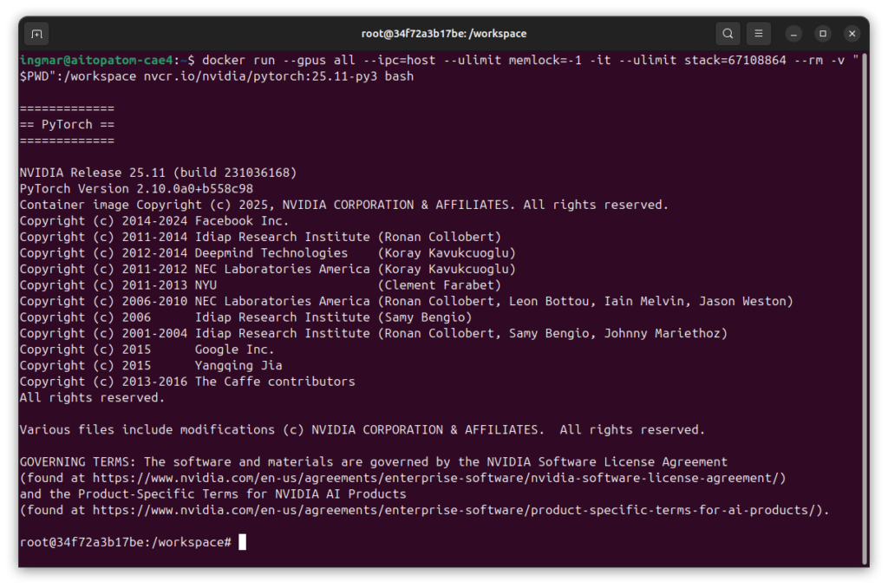
Task: Click 'The Caffe contributors' text
Action: coord(274,382)
